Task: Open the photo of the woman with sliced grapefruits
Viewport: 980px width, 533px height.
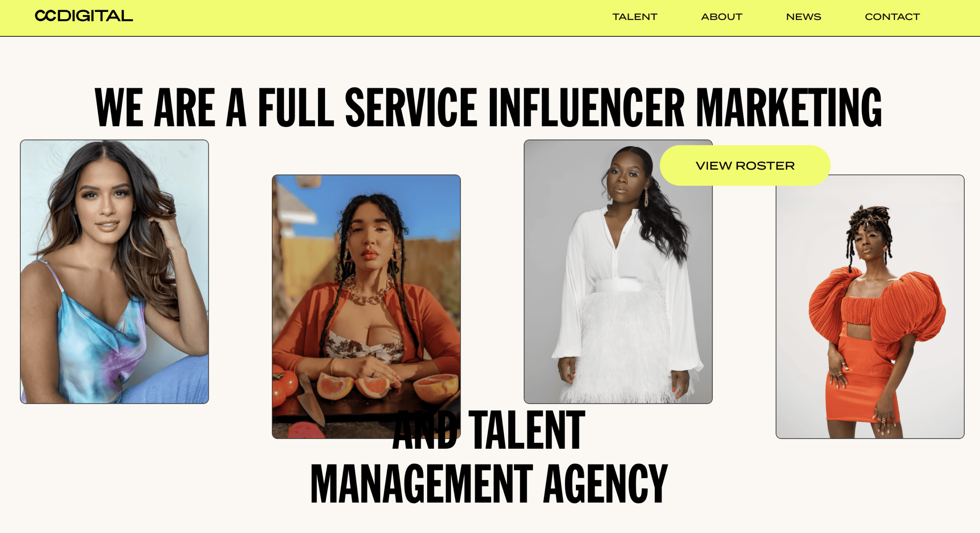Action: (x=366, y=306)
